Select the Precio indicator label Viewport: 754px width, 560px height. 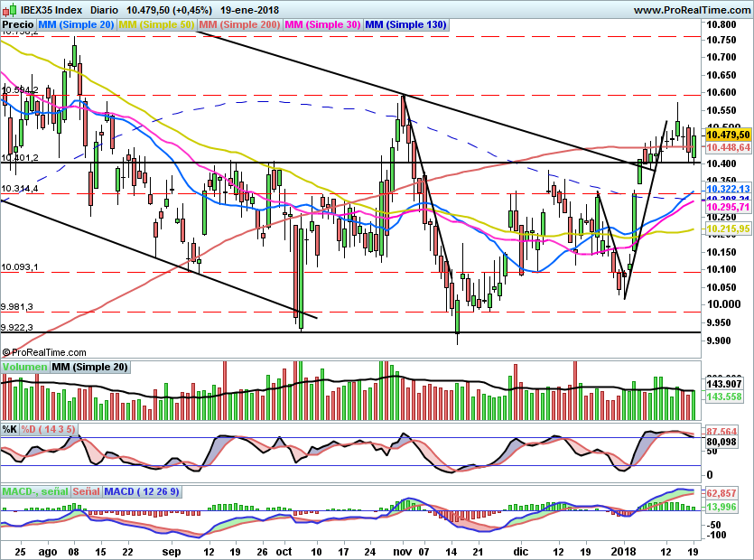(x=16, y=25)
